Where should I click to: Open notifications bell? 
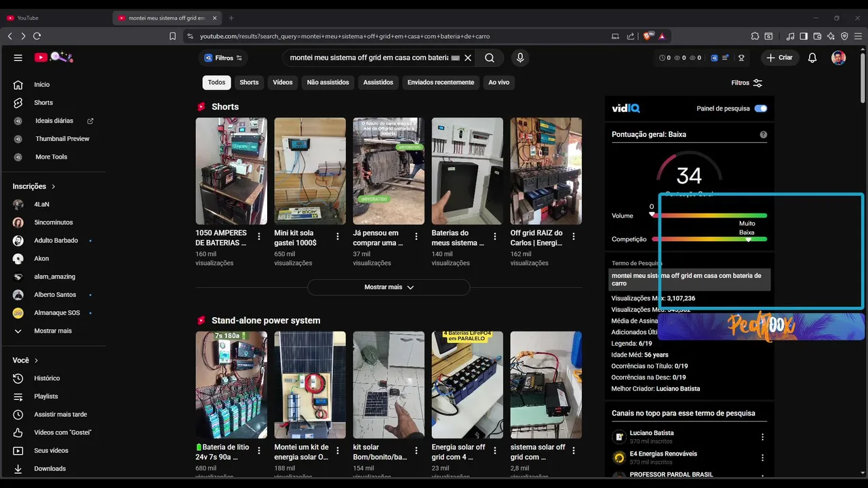pyautogui.click(x=812, y=58)
